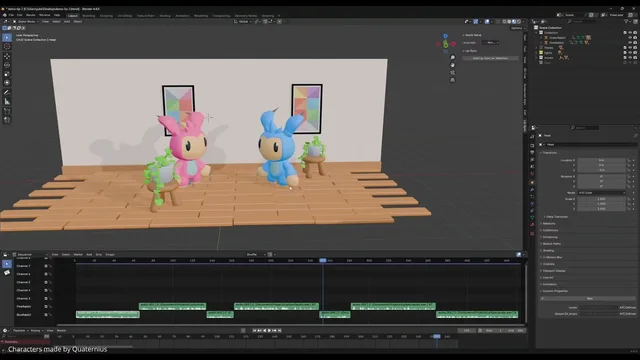Image resolution: width=640 pixels, height=360 pixels.
Task: Select the Measure tool
Action: pyautogui.click(x=7, y=101)
